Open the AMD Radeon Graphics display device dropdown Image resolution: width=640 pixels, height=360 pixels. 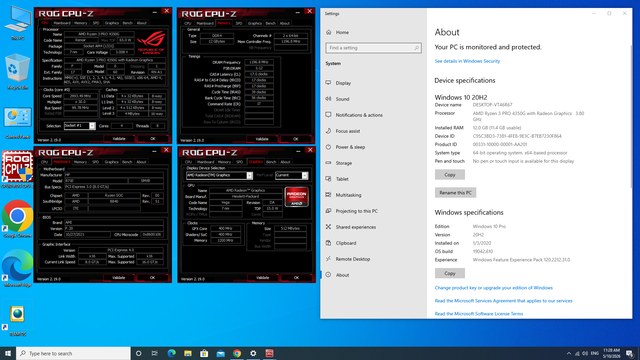pos(219,176)
